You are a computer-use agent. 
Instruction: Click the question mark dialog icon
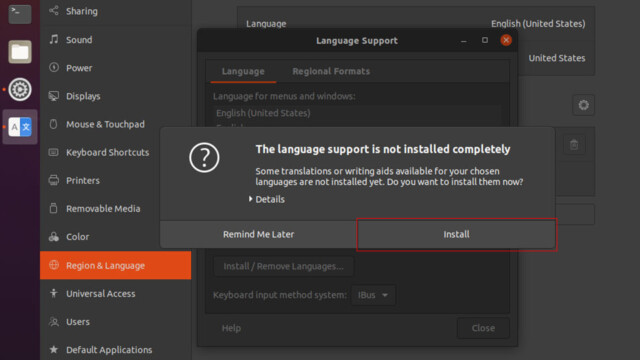tap(204, 158)
